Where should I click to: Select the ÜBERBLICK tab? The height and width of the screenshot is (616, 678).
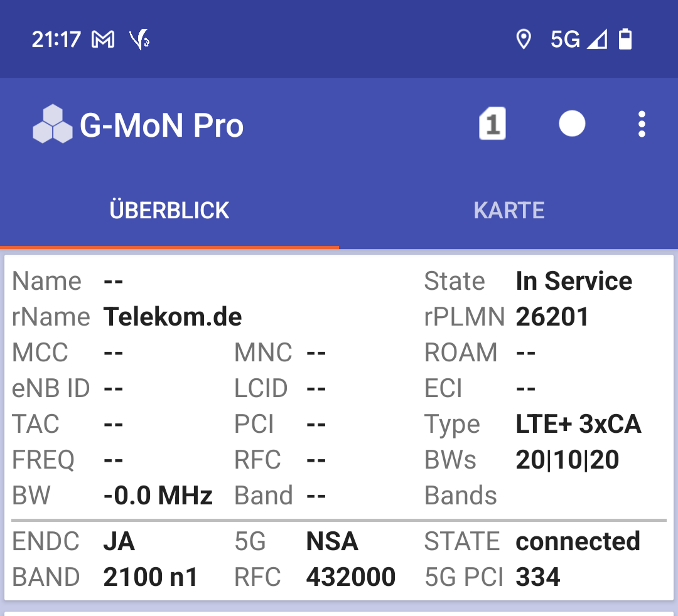pos(169,210)
